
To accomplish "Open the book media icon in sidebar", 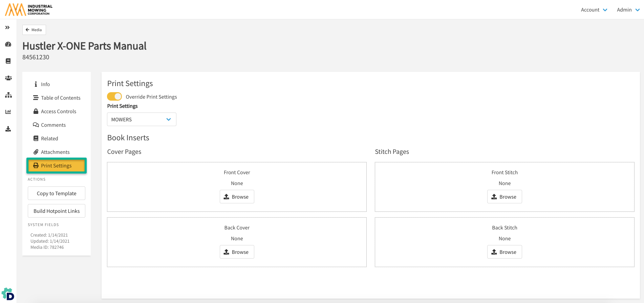I will [x=8, y=61].
